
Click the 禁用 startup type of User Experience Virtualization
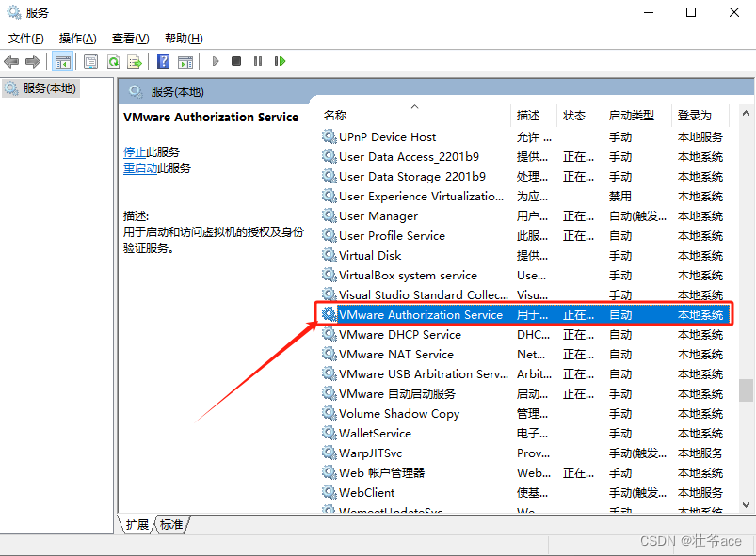[x=620, y=196]
